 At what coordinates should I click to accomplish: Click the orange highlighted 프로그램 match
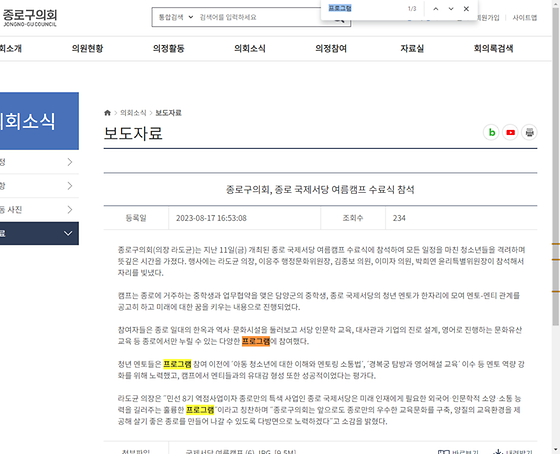(256, 341)
